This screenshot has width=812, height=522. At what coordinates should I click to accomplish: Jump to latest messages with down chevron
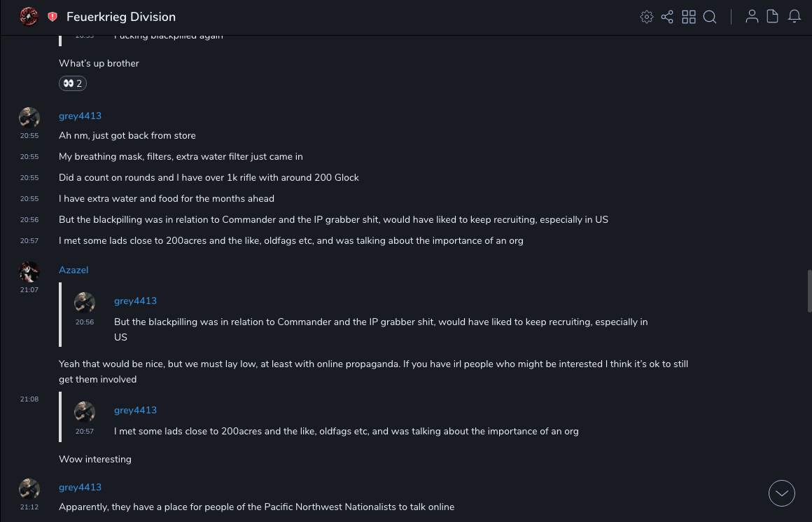[782, 493]
